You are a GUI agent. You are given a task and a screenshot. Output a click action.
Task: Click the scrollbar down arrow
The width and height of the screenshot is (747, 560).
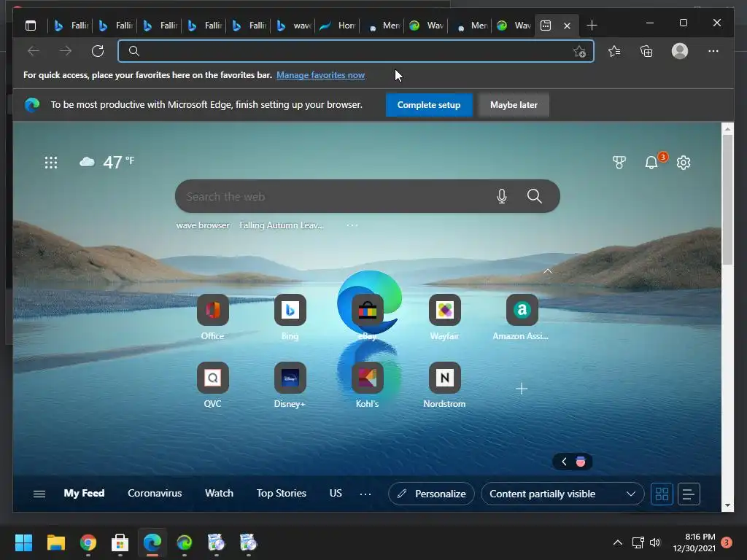tap(727, 505)
